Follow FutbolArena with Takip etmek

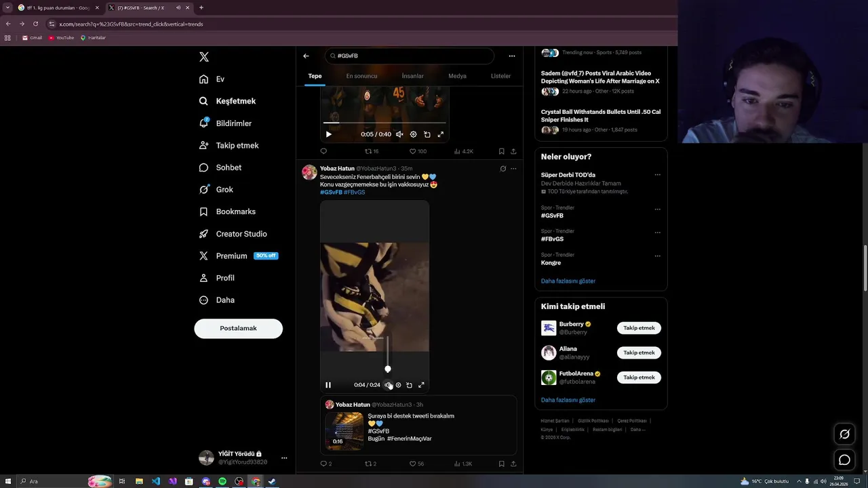(639, 378)
